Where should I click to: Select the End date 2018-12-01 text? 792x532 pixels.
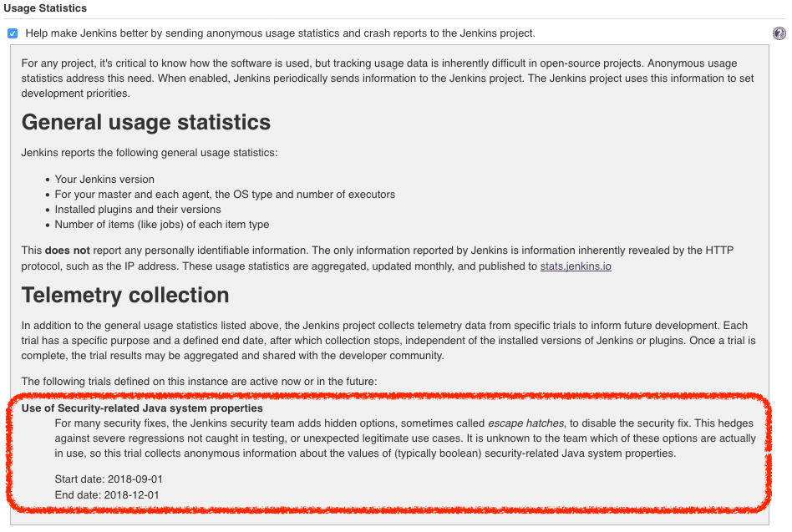[108, 494]
